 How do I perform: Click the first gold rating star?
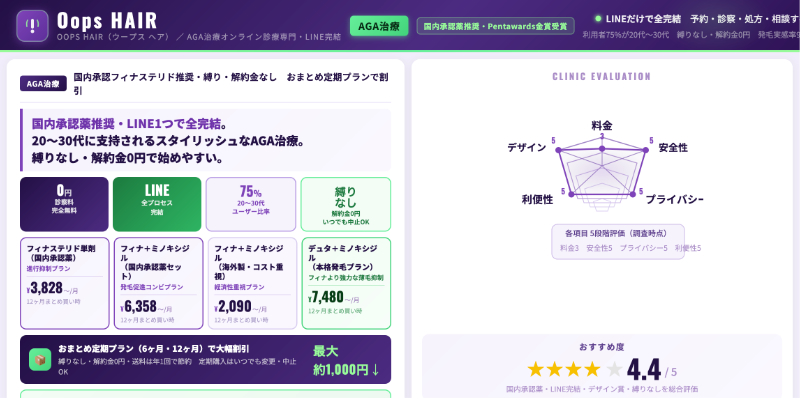click(536, 369)
